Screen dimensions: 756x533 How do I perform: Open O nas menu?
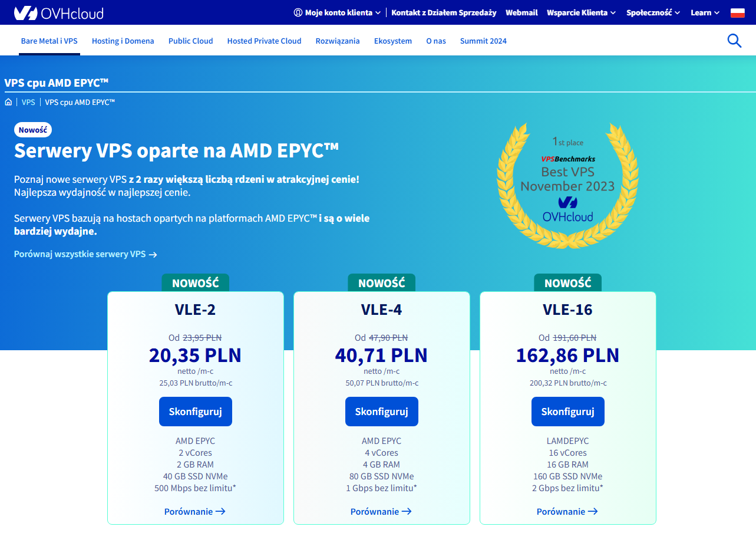[436, 41]
